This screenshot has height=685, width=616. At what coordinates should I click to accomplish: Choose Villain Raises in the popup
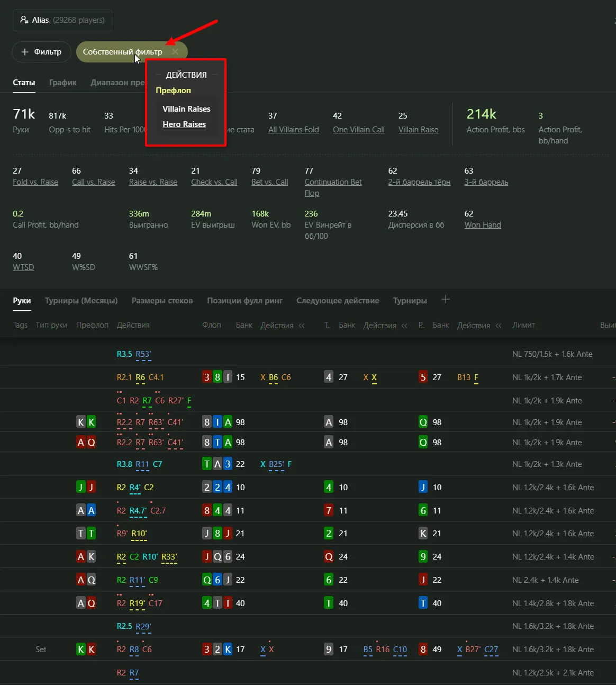coord(186,109)
